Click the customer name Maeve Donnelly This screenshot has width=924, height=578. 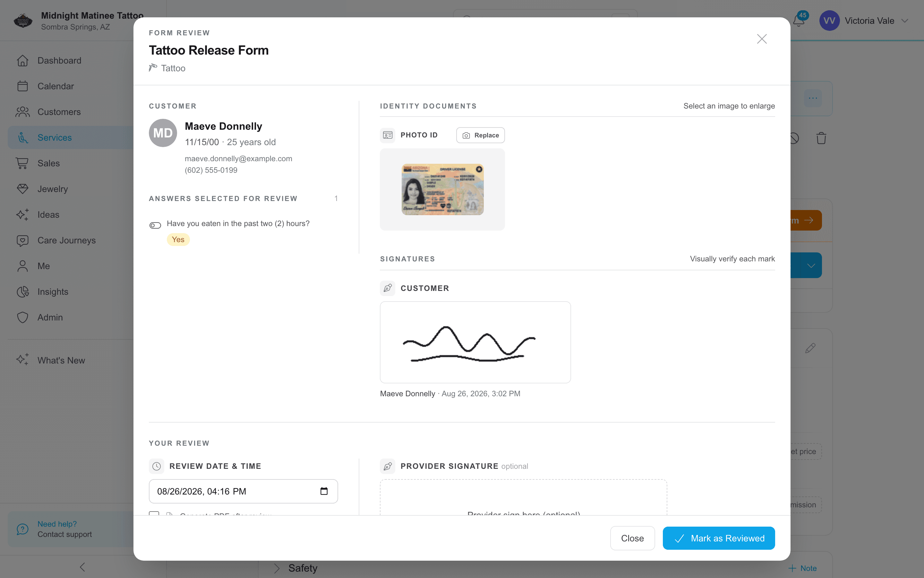point(223,126)
